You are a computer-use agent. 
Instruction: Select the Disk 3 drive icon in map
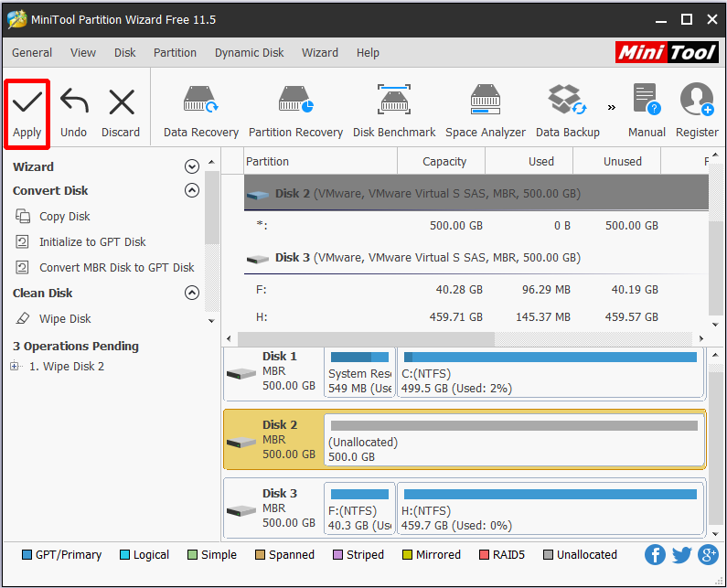coord(241,510)
